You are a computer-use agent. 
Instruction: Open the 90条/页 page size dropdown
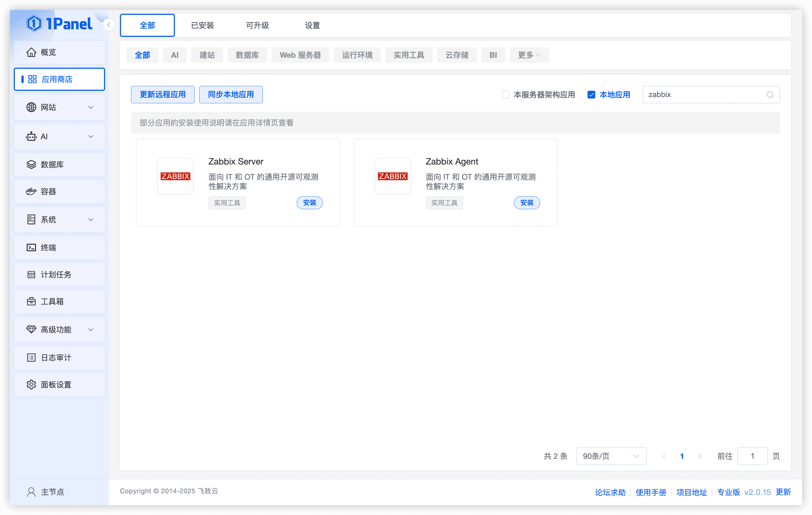(611, 456)
